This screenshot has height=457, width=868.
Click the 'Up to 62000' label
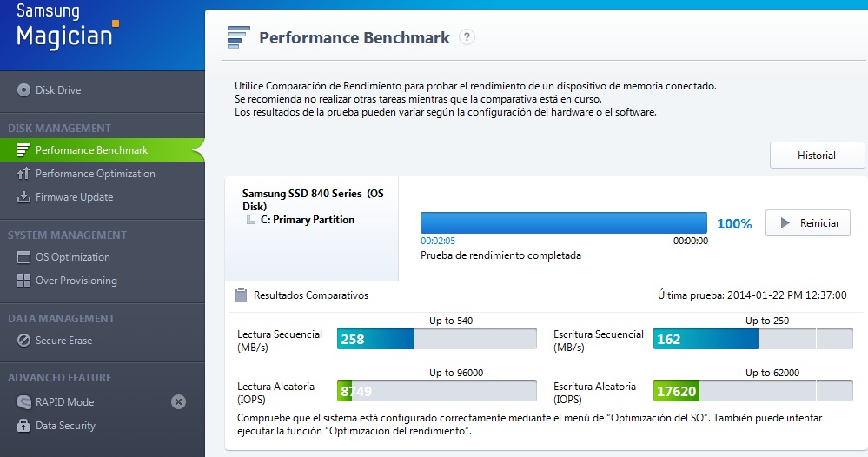(x=772, y=373)
